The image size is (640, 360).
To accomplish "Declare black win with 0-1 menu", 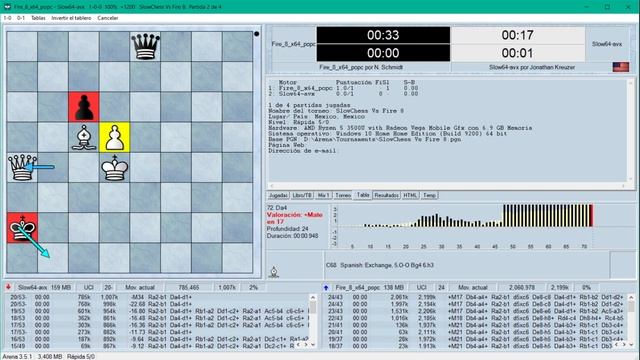I will 21,18.
